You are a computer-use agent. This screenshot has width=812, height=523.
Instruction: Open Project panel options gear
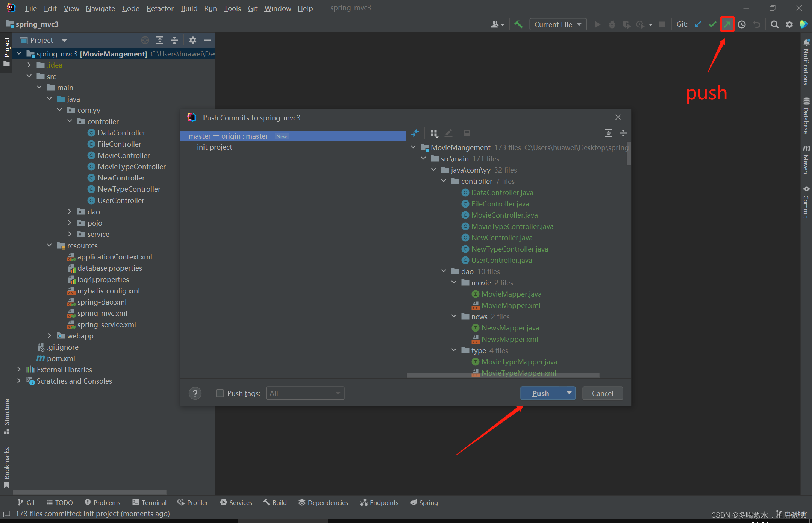point(193,40)
